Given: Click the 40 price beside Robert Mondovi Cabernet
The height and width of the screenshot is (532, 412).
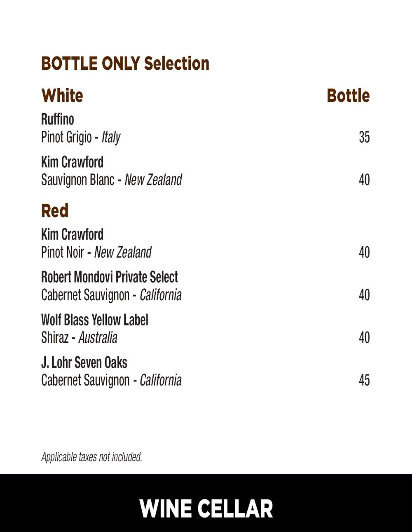Looking at the screenshot, I should (x=364, y=295).
